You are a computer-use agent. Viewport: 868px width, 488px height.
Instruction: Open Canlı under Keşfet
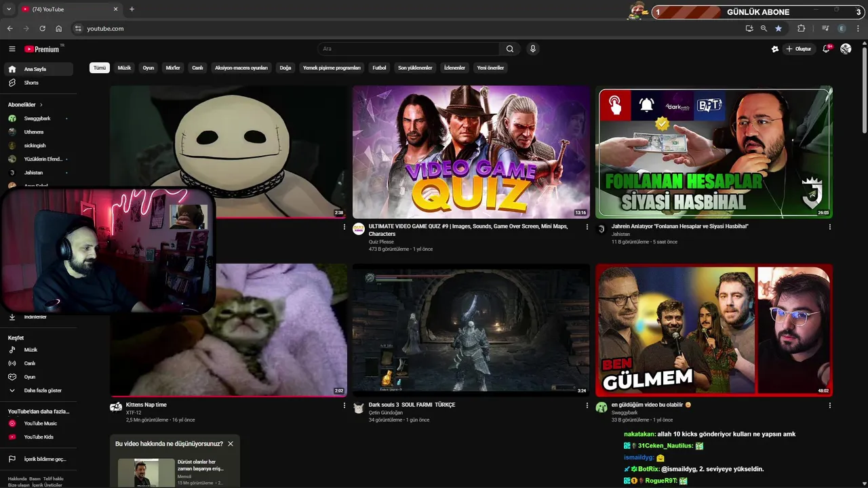tap(30, 363)
